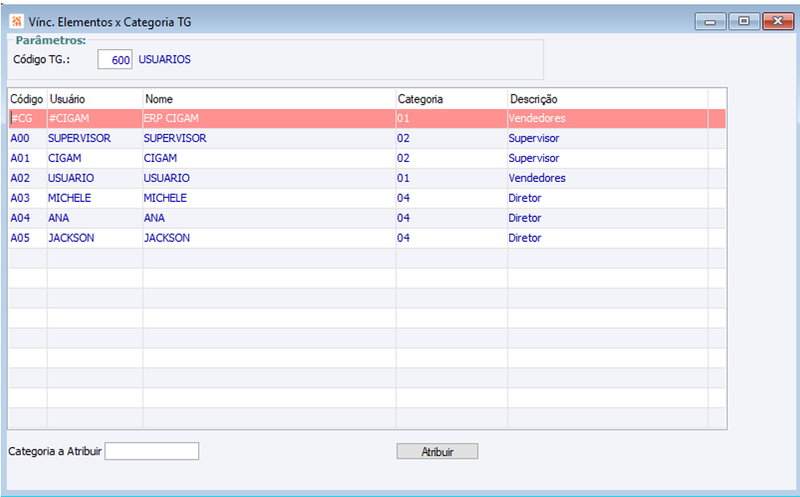Select the #CG code cell
Viewport: 800px width, 497px height.
pos(28,118)
